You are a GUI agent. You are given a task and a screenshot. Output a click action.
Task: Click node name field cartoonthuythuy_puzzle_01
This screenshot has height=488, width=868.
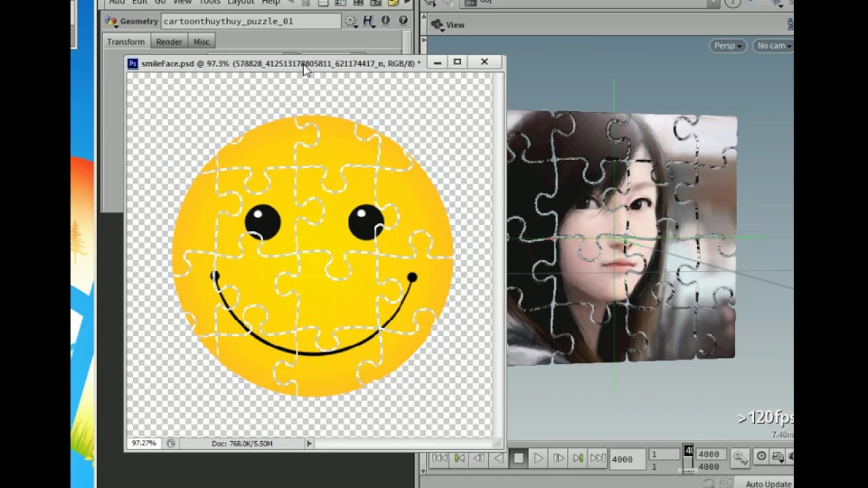point(251,21)
